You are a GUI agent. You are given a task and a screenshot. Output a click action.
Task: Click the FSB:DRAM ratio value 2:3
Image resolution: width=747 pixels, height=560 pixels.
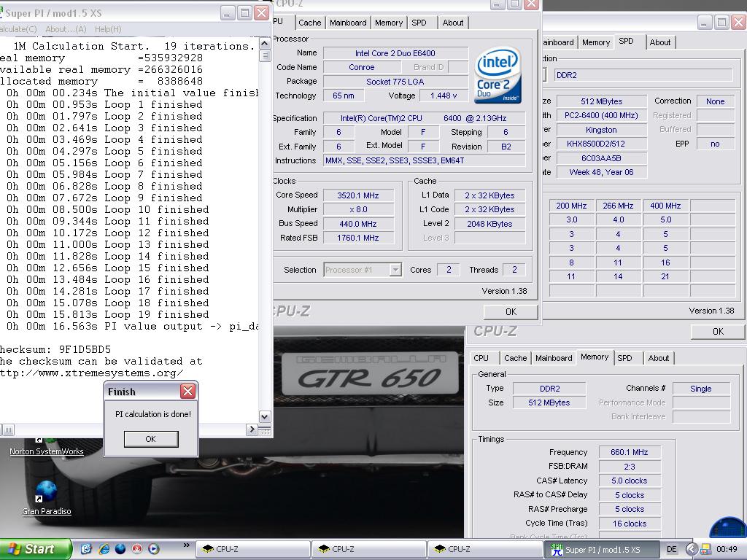630,467
